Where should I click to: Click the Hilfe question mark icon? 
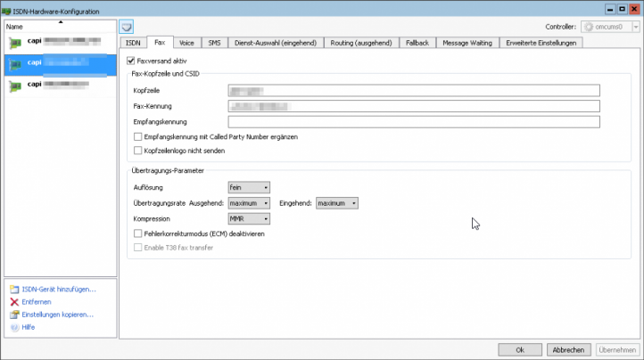pyautogui.click(x=13, y=327)
